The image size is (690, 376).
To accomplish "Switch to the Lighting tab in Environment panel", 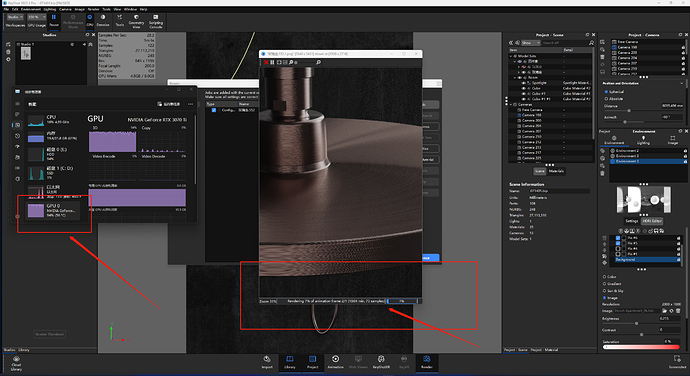I will point(643,140).
